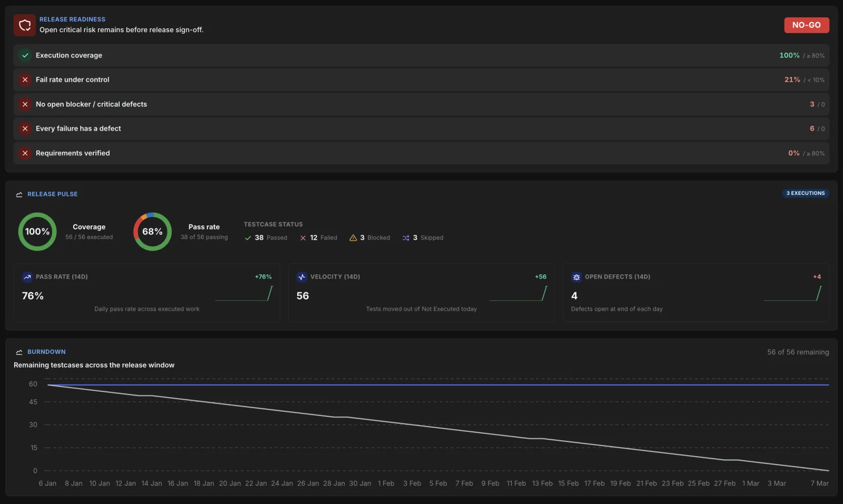Click the 0% requirements verified value
Viewport: 843px width, 504px height.
pyautogui.click(x=793, y=153)
